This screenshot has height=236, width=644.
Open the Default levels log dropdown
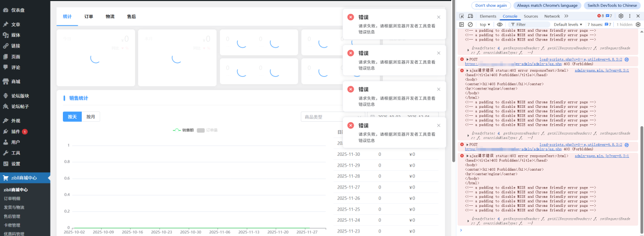[x=568, y=24]
